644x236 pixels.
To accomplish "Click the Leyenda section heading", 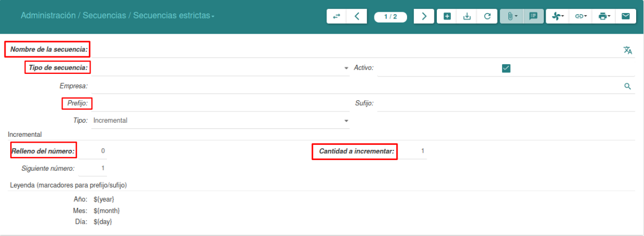I will 68,185.
